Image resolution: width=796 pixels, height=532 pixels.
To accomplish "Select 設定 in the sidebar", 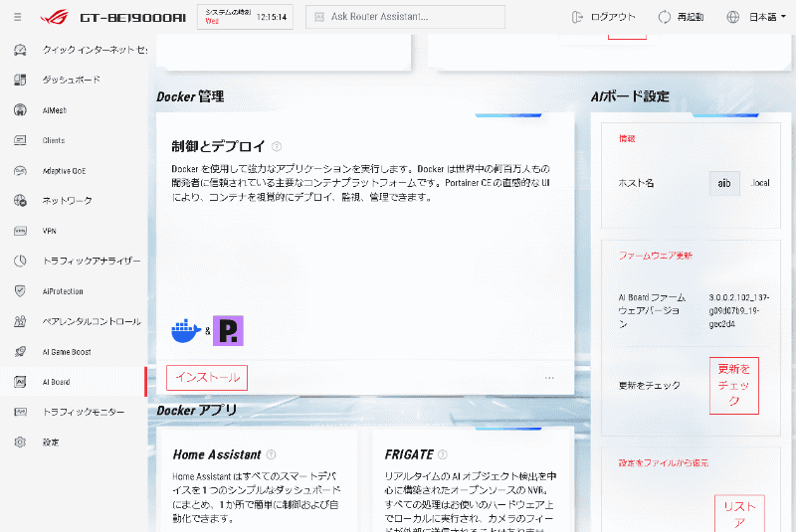I will point(51,443).
